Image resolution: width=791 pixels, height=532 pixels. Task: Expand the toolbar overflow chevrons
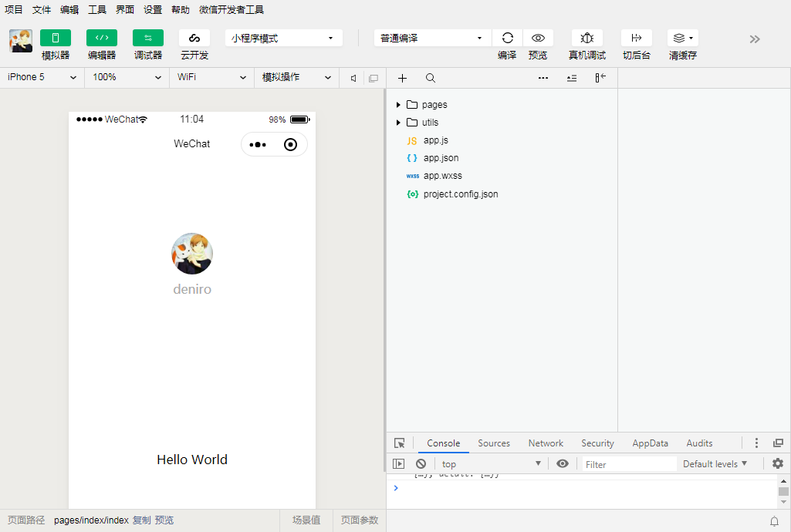click(755, 39)
